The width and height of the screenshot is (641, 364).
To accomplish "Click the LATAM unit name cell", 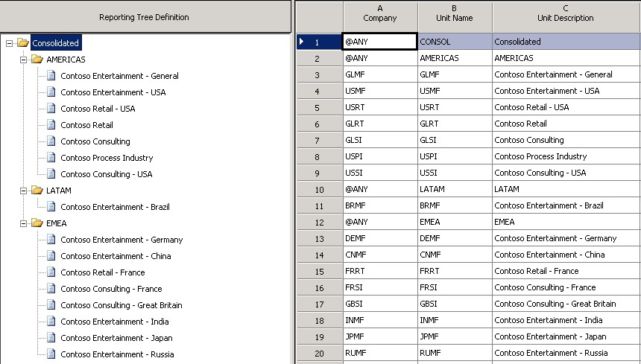I will (x=455, y=189).
